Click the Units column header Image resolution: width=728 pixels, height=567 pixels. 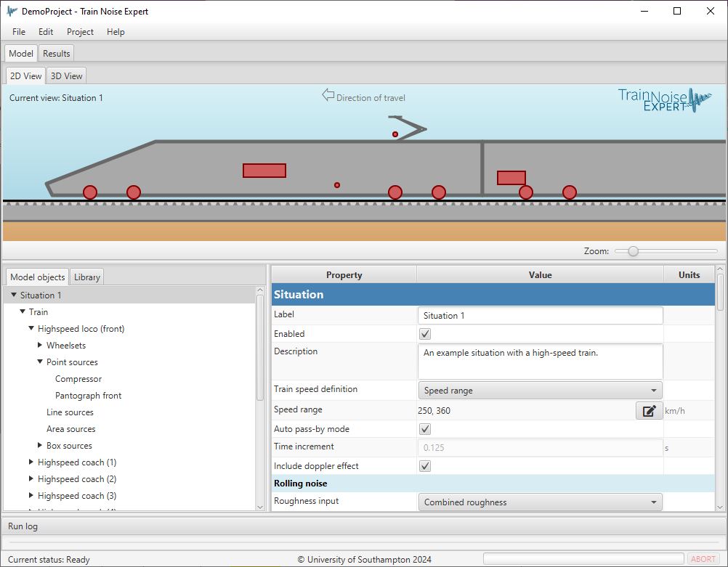click(689, 274)
